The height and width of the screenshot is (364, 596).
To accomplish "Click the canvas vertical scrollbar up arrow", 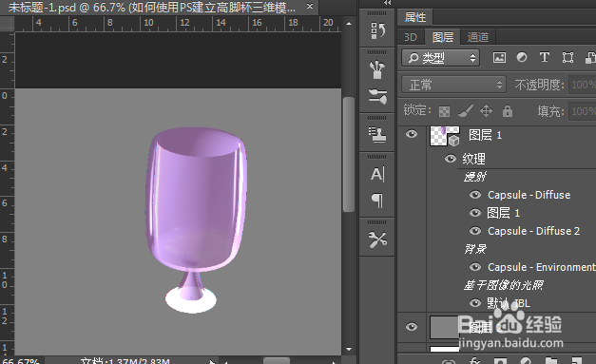I will 349,24.
